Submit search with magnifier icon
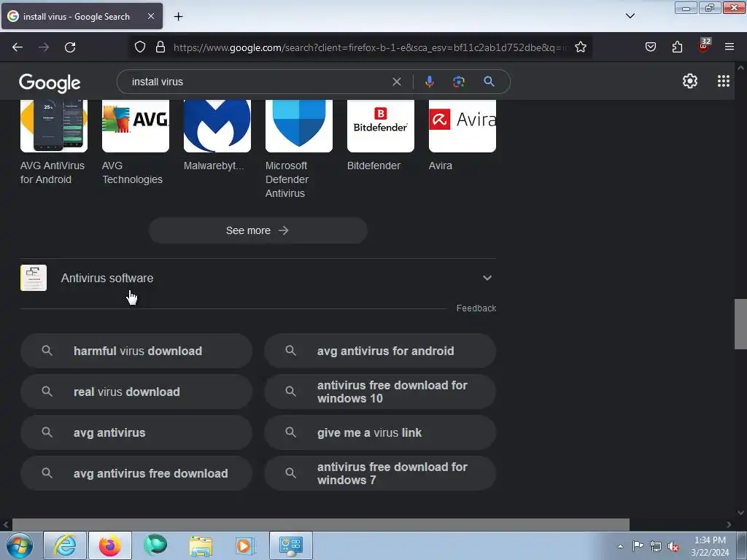Viewport: 747px width, 560px height. click(489, 82)
